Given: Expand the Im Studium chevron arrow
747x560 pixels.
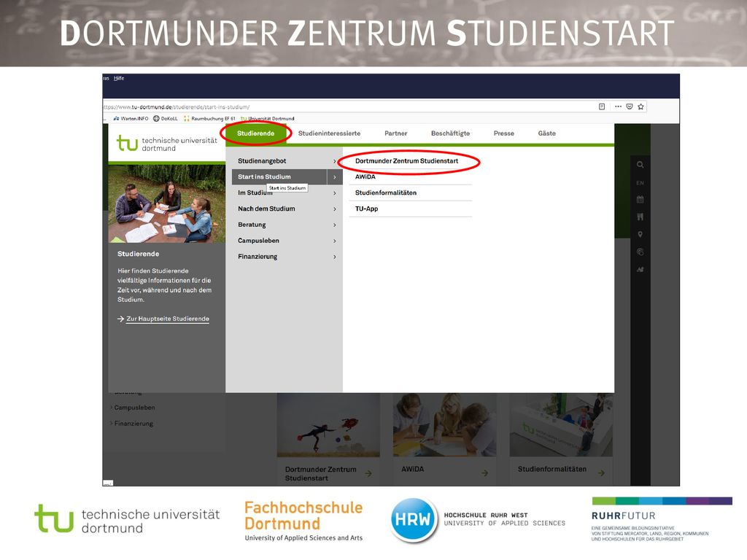Looking at the screenshot, I should coord(335,192).
